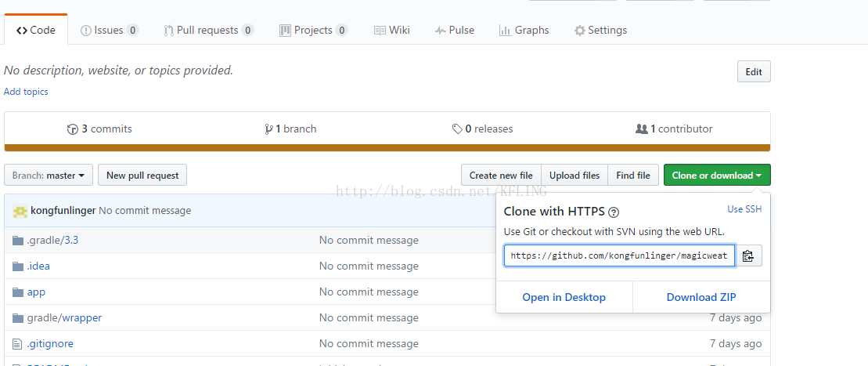868x366 pixels.
Task: Expand the Branch: master dropdown
Action: 49,176
